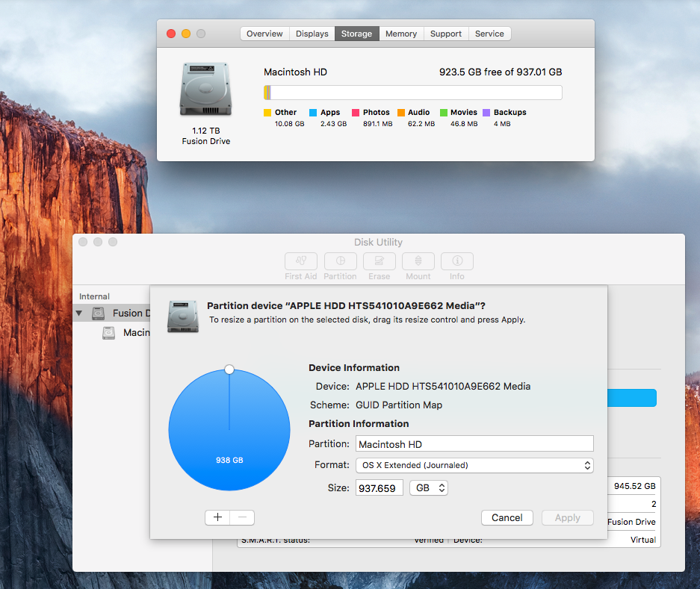
Task: Click the hard drive icon in partition dialog
Action: [182, 317]
